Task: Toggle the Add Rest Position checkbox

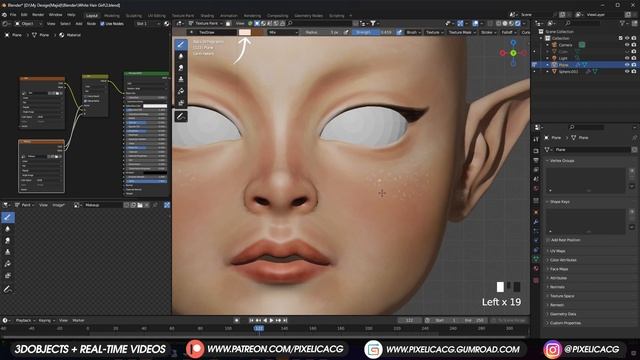Action: [549, 240]
